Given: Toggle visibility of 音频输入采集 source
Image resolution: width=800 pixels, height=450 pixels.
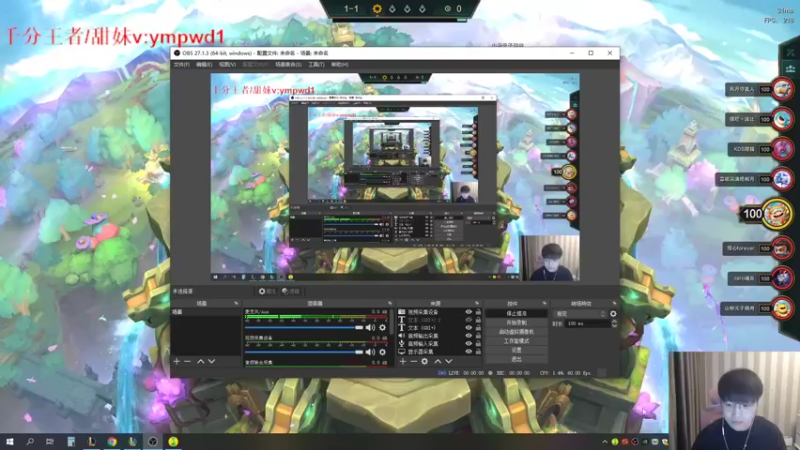Looking at the screenshot, I should pos(468,344).
